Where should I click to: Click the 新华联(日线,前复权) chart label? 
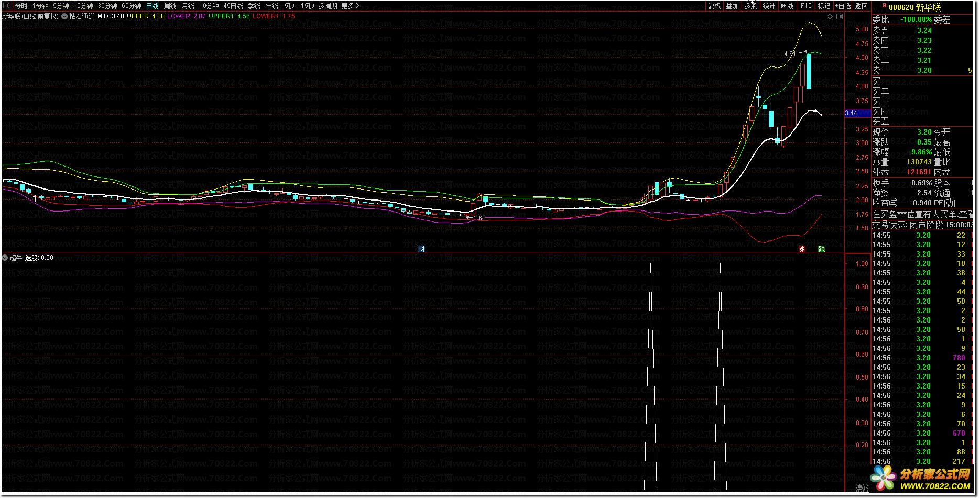tap(30, 16)
